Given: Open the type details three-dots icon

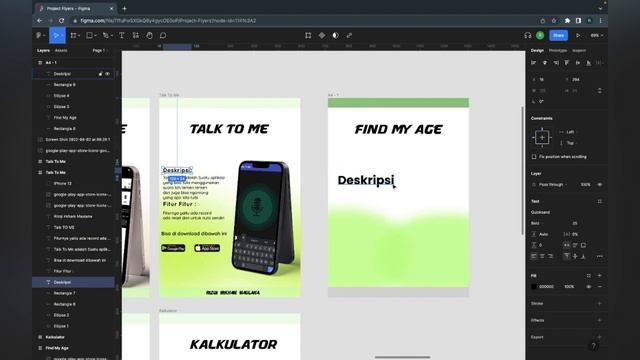Looking at the screenshot, I should point(600,256).
